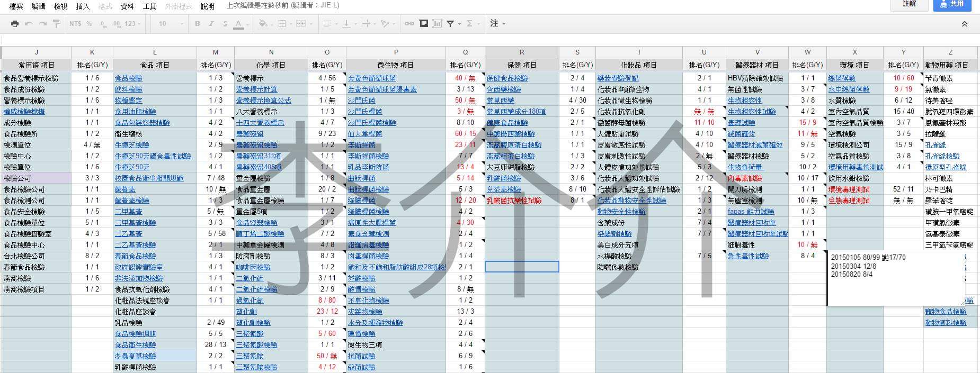
Task: Toggle bold formatting
Action: pyautogui.click(x=198, y=24)
